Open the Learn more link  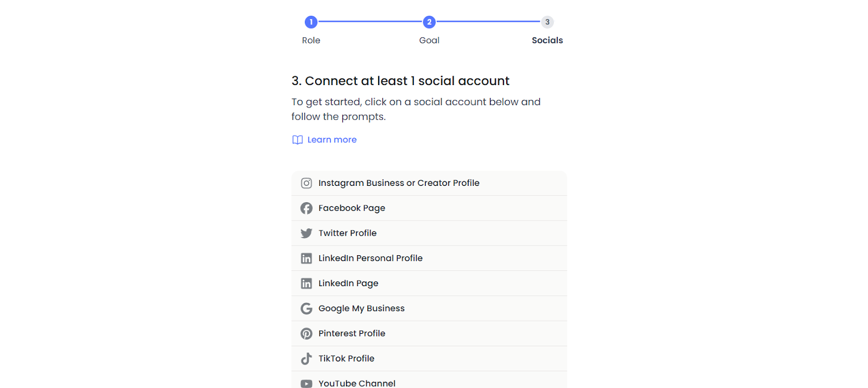click(332, 140)
